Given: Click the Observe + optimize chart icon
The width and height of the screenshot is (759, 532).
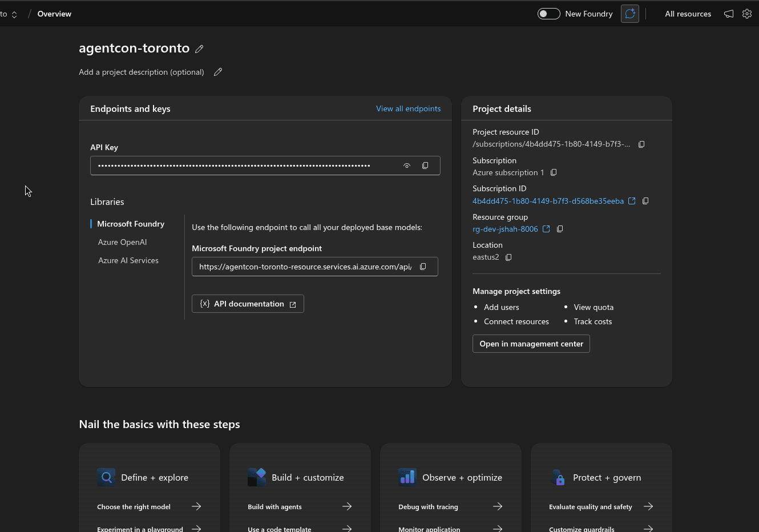Looking at the screenshot, I should (x=407, y=477).
